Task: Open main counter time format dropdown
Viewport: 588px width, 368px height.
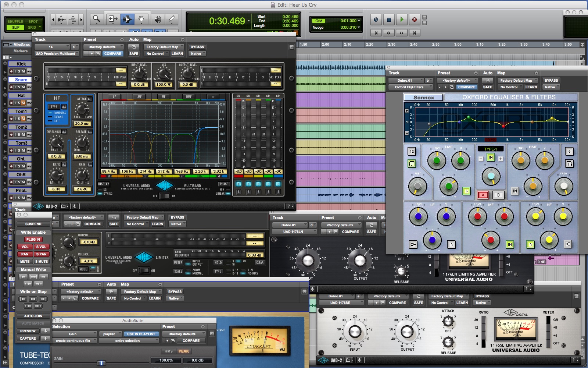Action: pyautogui.click(x=249, y=21)
